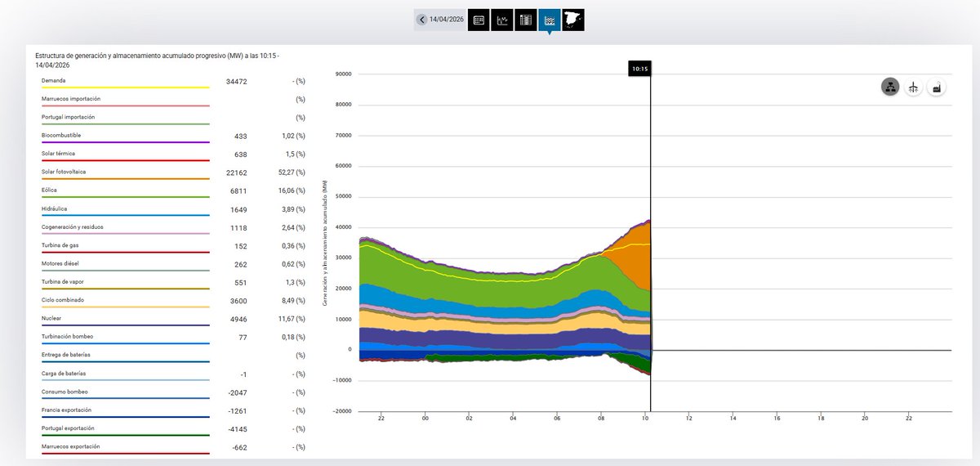Click the 14/04/2026 date field
This screenshot has width=980, height=466.
(446, 20)
